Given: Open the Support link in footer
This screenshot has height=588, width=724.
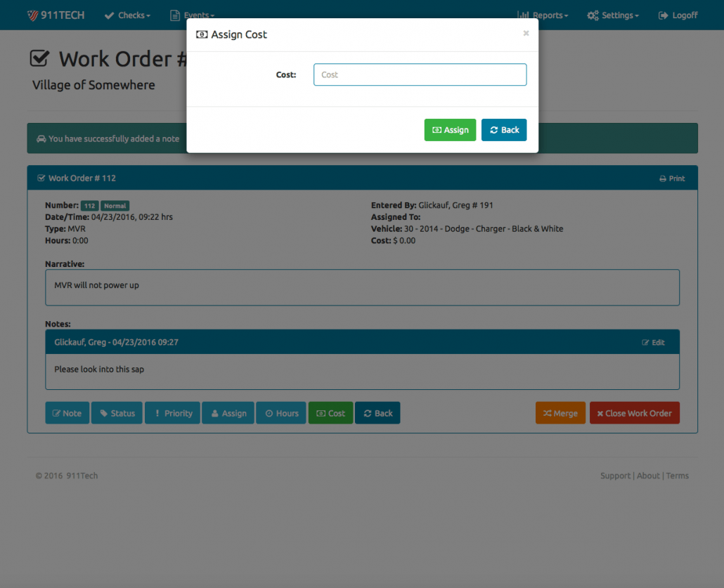Looking at the screenshot, I should click(x=615, y=476).
